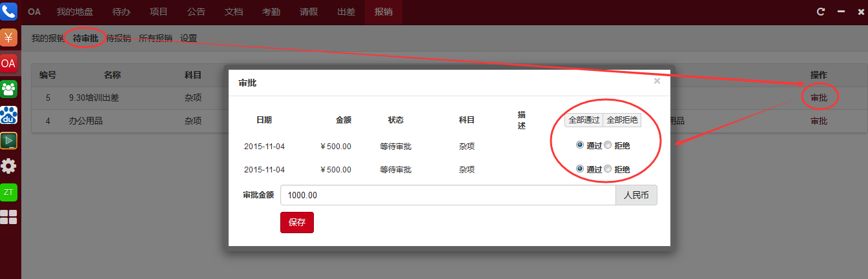The image size is (868, 279).
Task: Click the 编号 column header
Action: (48, 75)
